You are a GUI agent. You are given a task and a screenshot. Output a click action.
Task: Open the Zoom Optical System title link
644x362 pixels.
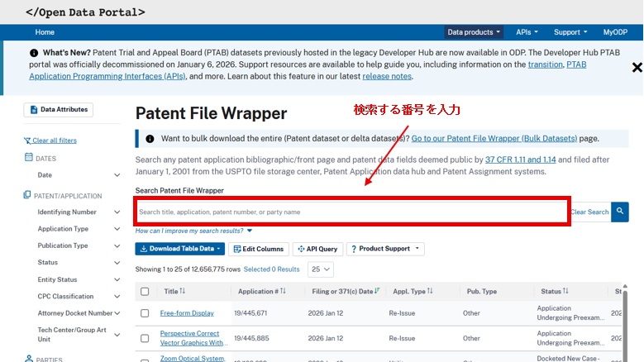coord(193,359)
